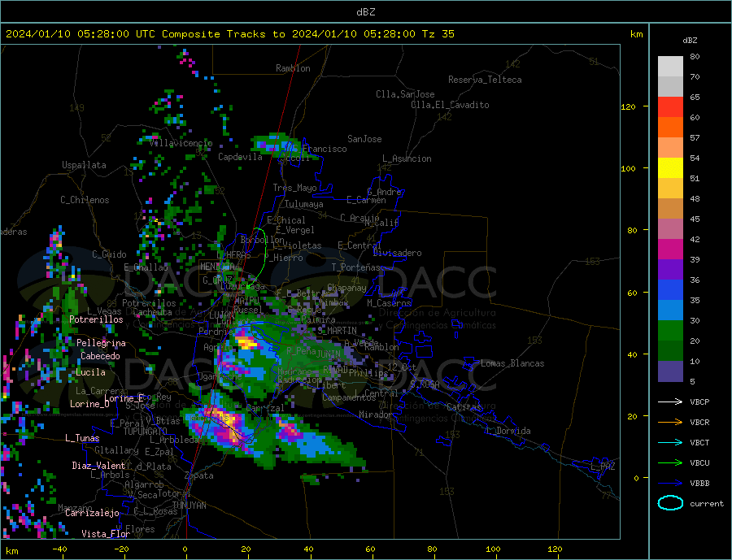Screen dimensions: 732x560
Task: Click the '57' value on dBZ scale
Action: coord(695,137)
